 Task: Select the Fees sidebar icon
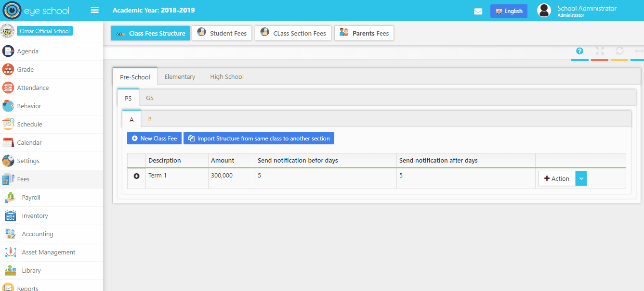tap(8, 179)
